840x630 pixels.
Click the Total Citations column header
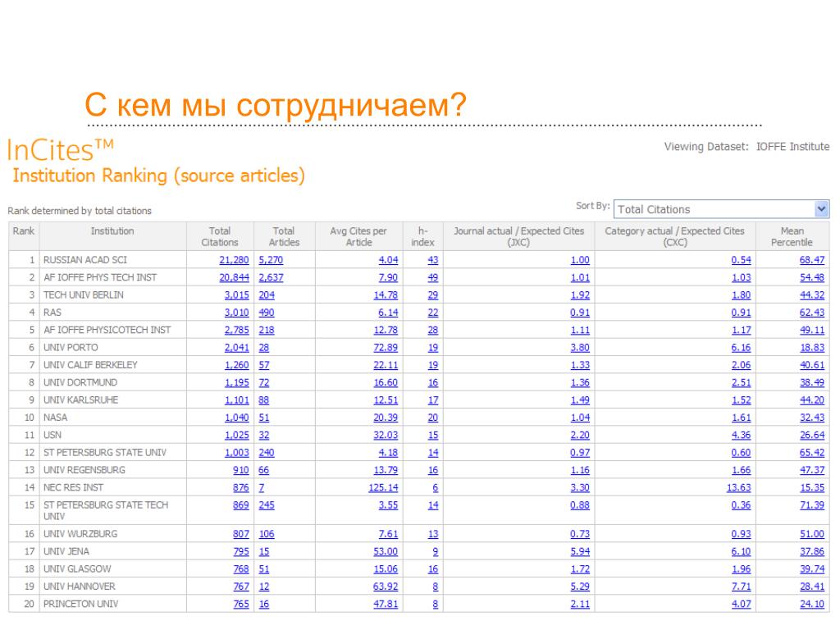point(220,236)
